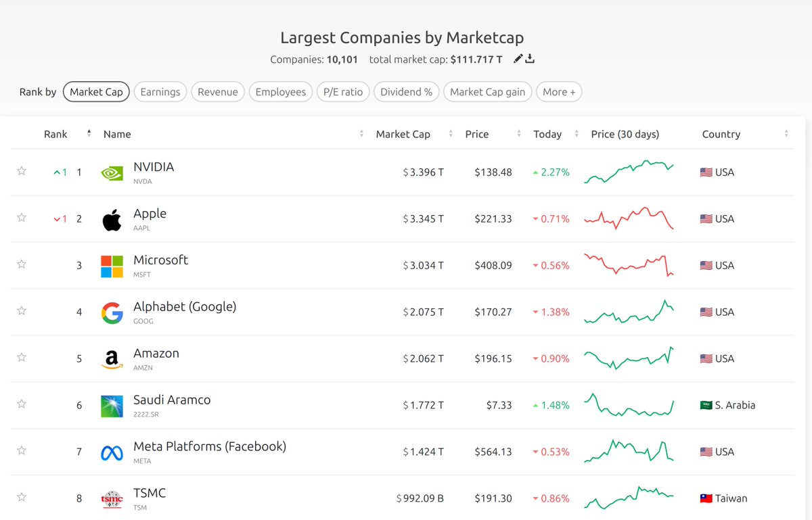Open the Amazon company link
This screenshot has height=520, width=812.
pos(156,353)
